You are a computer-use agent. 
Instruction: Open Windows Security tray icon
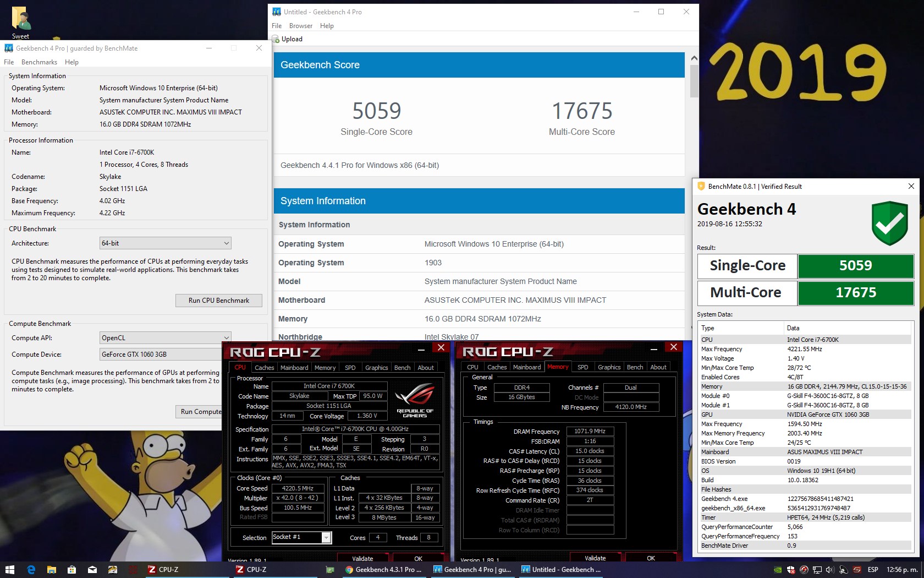tap(791, 570)
